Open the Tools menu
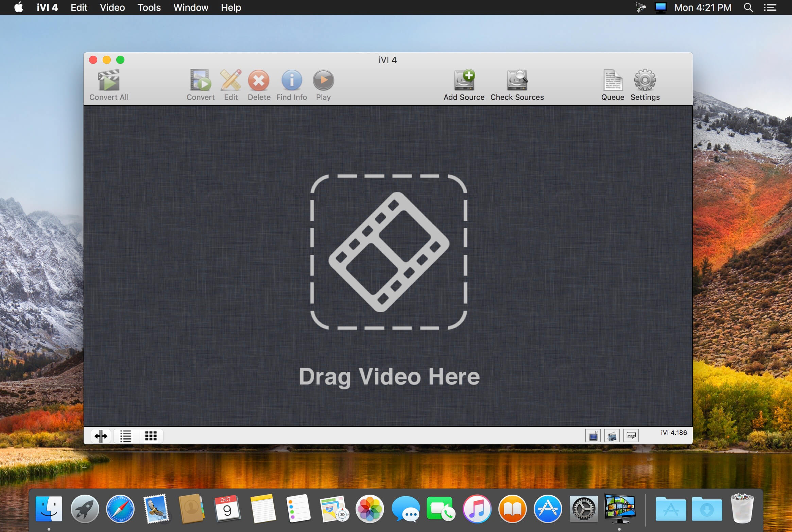 [x=149, y=7]
